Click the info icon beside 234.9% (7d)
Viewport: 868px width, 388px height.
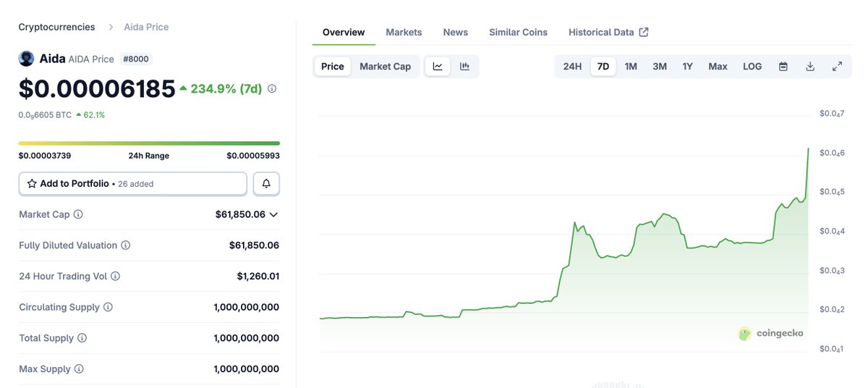(272, 88)
